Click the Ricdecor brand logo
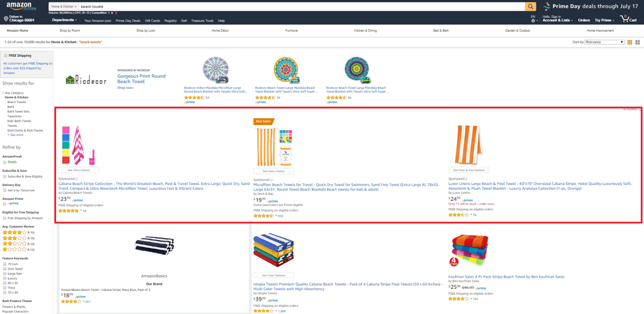Screen dimensions: 644x314 point(87,80)
